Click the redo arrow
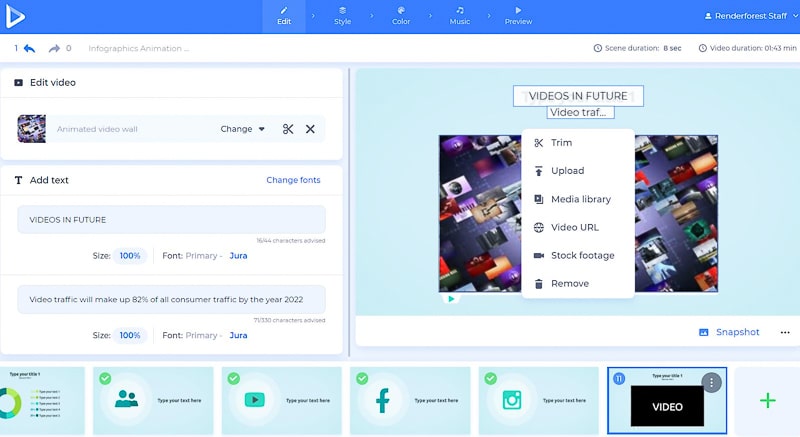 click(54, 48)
